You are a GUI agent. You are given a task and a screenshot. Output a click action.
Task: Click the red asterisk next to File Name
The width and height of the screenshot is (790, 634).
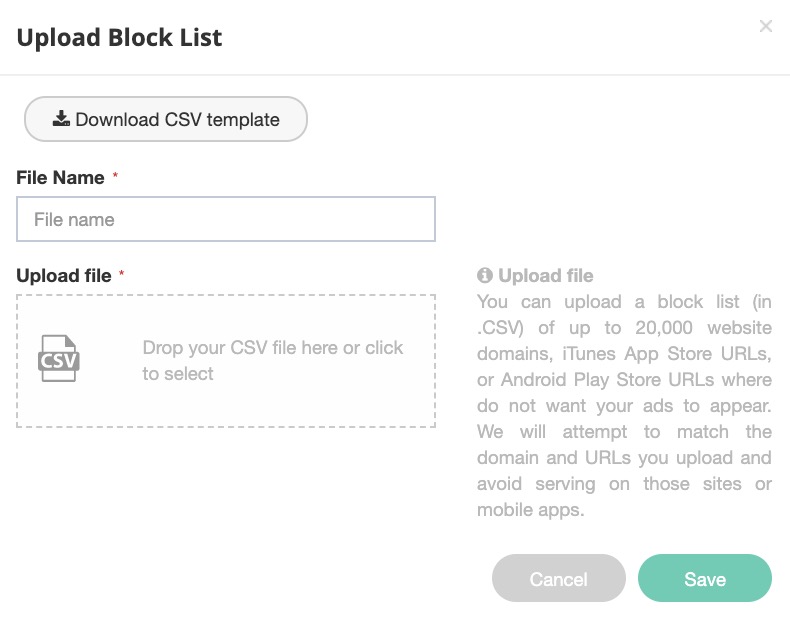click(115, 177)
